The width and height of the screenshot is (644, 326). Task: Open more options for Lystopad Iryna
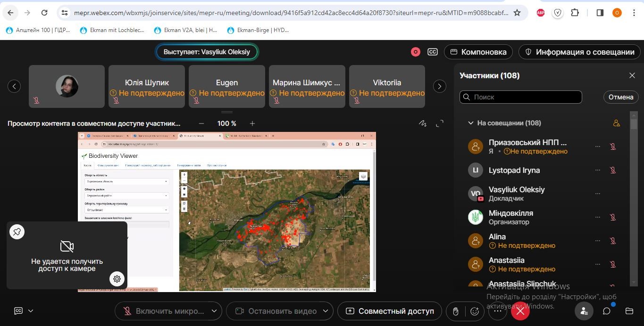click(x=598, y=170)
